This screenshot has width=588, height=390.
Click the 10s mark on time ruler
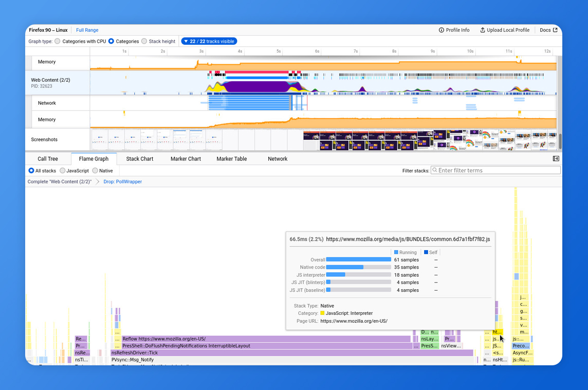point(470,51)
